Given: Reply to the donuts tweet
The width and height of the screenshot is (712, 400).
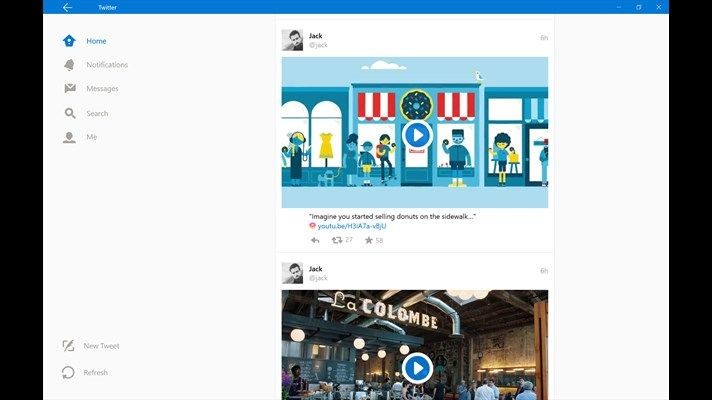Looking at the screenshot, I should point(315,240).
